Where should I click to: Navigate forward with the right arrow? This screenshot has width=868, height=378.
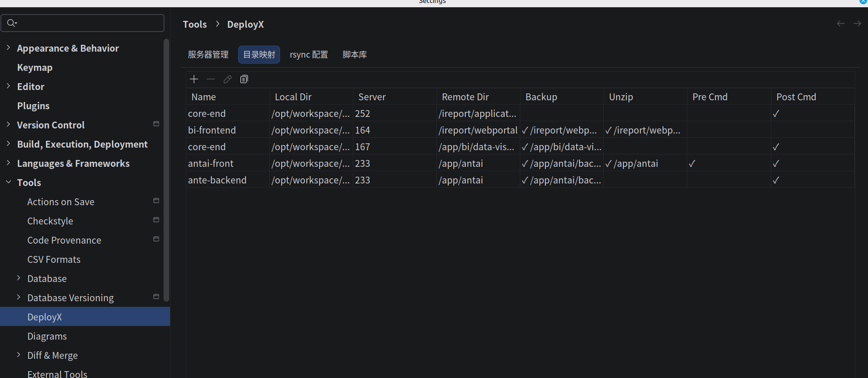(x=857, y=23)
